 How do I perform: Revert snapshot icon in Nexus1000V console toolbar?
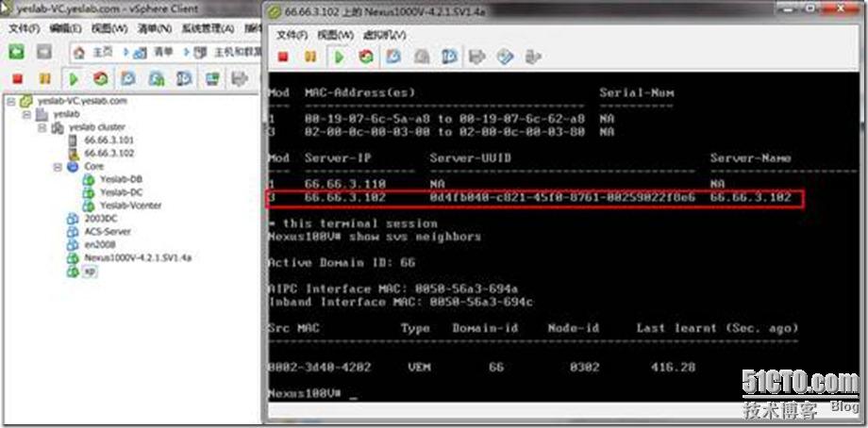coord(422,57)
